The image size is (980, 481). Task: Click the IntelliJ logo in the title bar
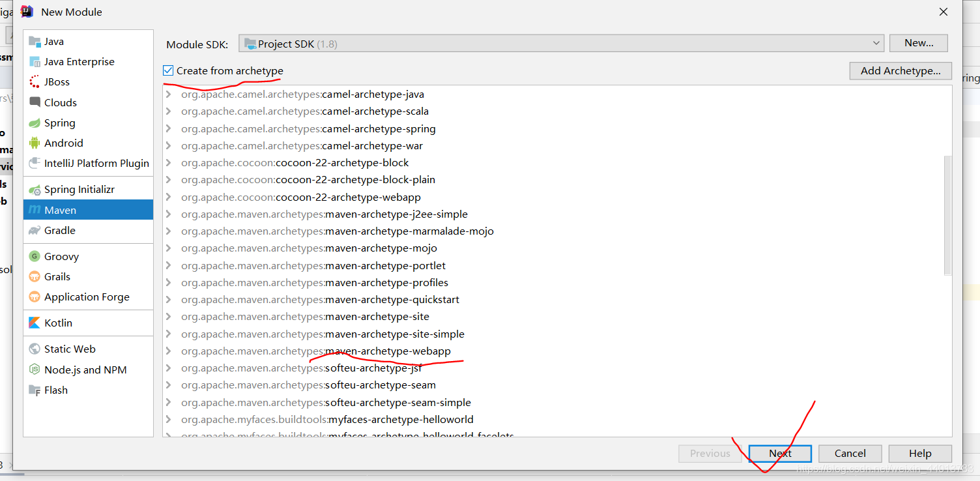pos(27,11)
